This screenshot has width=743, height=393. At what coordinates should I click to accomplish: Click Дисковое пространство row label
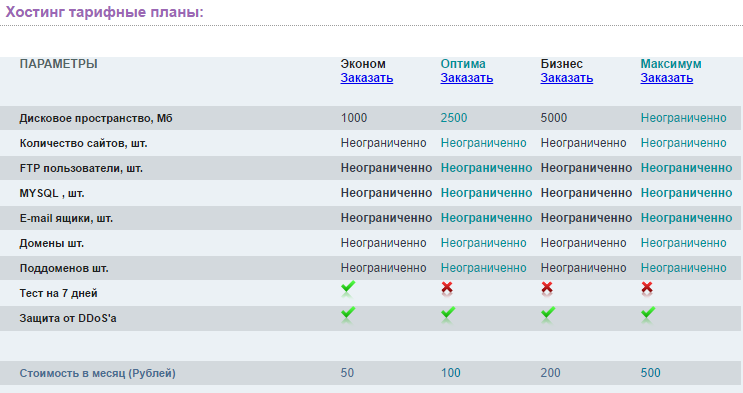[96, 119]
